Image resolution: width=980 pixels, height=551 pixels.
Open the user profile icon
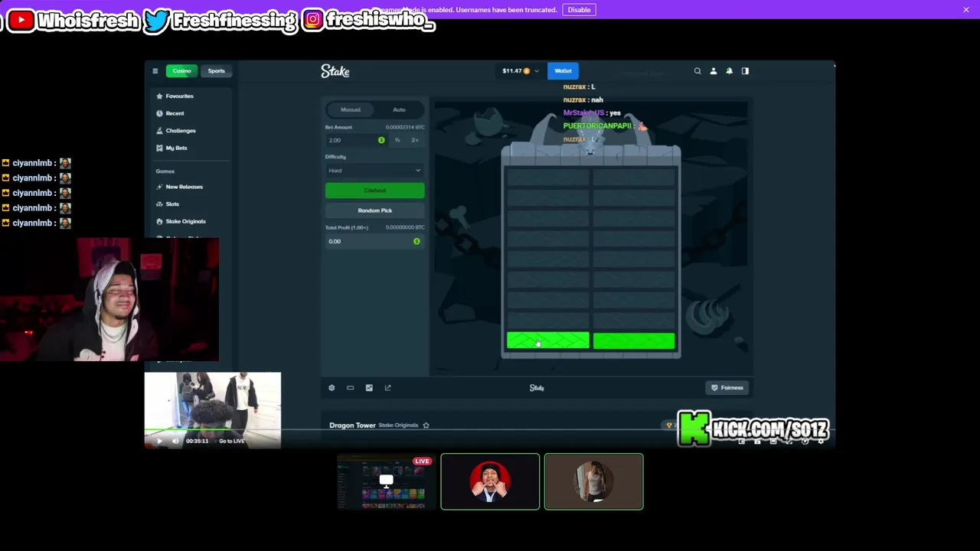click(x=714, y=71)
